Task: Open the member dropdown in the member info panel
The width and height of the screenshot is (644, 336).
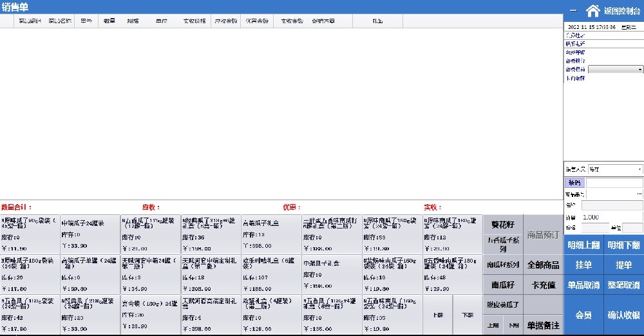Action: tap(616, 70)
